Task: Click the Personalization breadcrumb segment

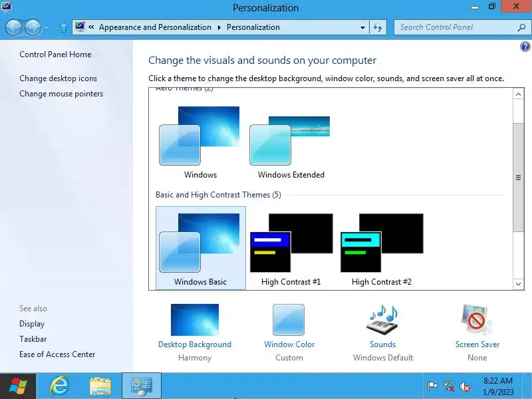Action: click(x=253, y=27)
